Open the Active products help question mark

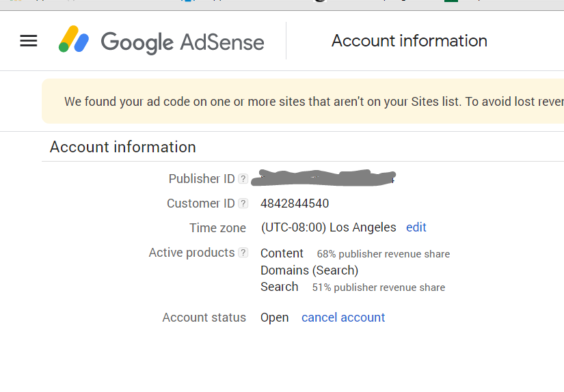click(x=243, y=253)
